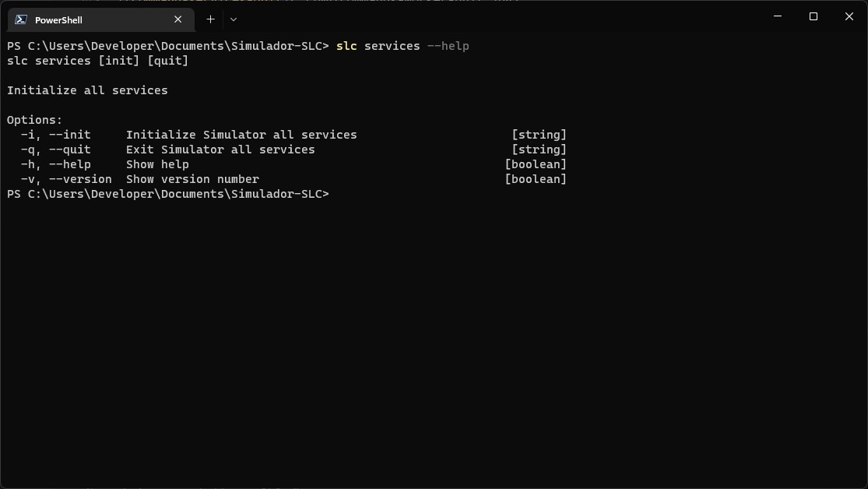Click the -h, --help option line

coord(54,164)
